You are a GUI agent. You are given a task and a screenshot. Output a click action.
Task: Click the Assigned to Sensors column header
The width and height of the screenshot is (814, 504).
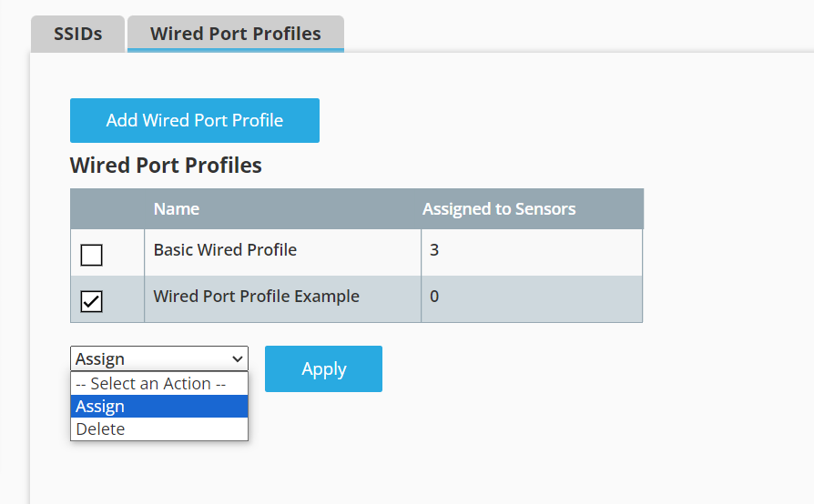click(499, 209)
